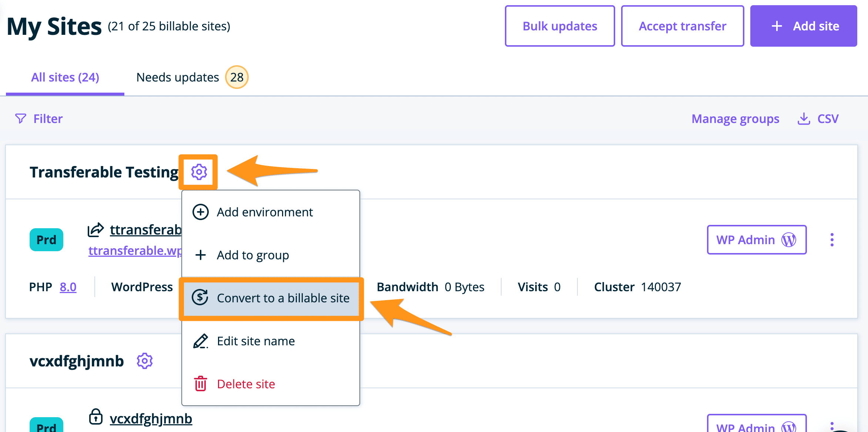Open settings gear for vcxdfghjmnb site
Image resolution: width=868 pixels, height=432 pixels.
pyautogui.click(x=144, y=361)
